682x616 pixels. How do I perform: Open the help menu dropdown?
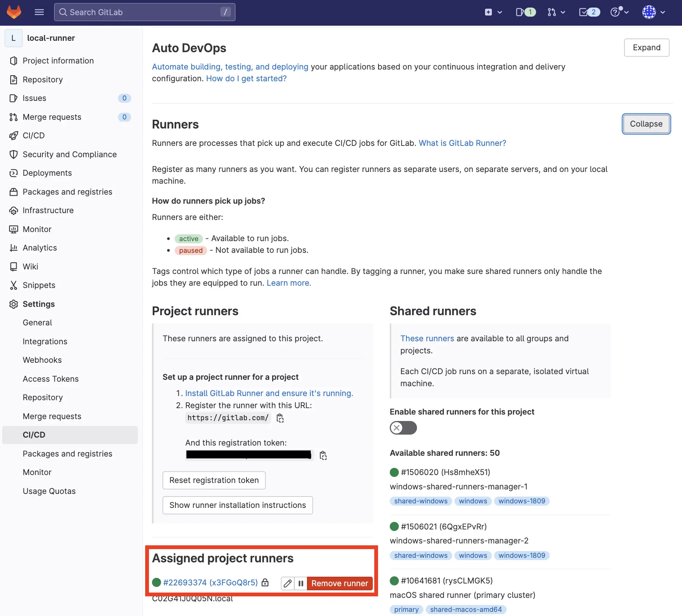[x=619, y=12]
